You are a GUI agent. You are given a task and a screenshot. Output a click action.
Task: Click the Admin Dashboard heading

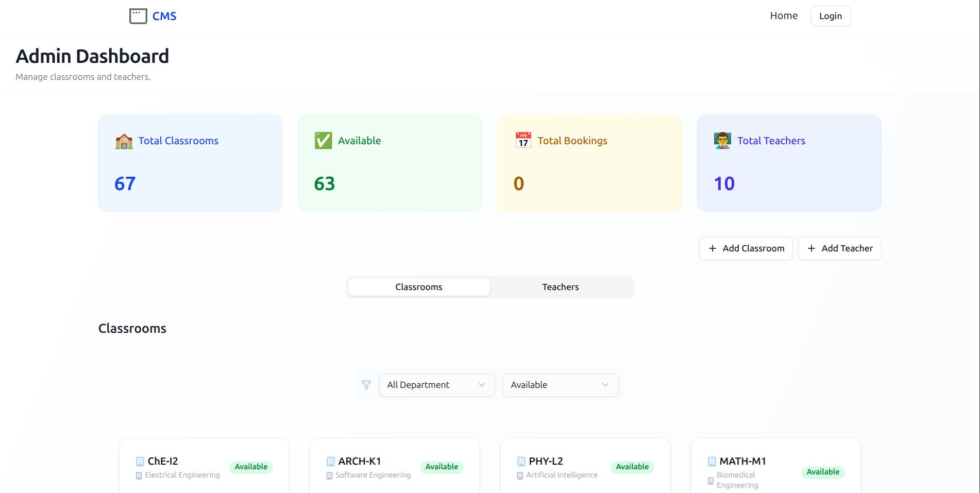coord(92,56)
